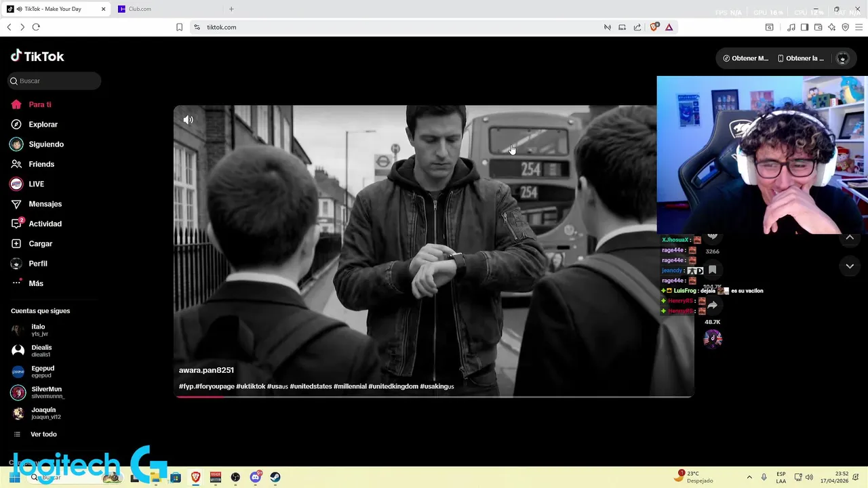Open the Friends section

33,164
